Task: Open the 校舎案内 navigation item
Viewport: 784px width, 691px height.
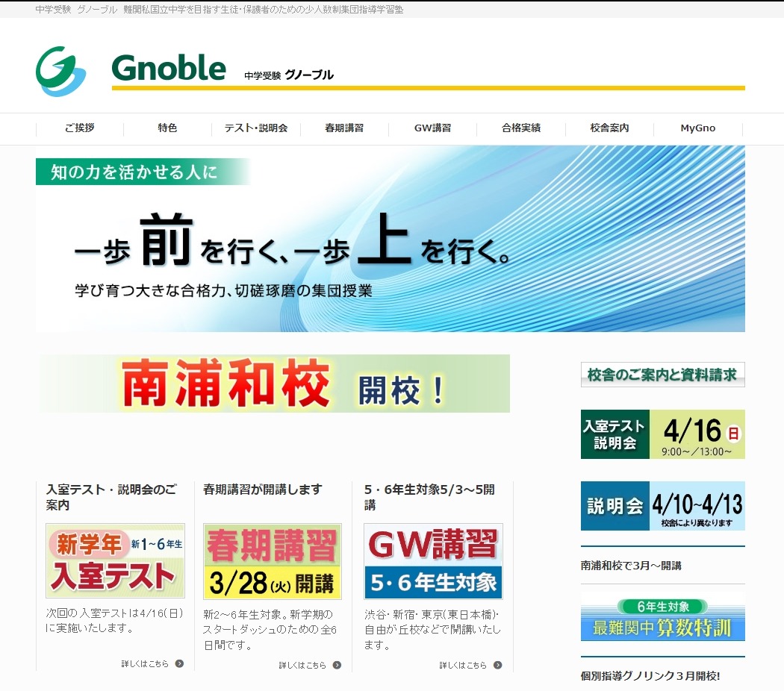Action: point(609,128)
